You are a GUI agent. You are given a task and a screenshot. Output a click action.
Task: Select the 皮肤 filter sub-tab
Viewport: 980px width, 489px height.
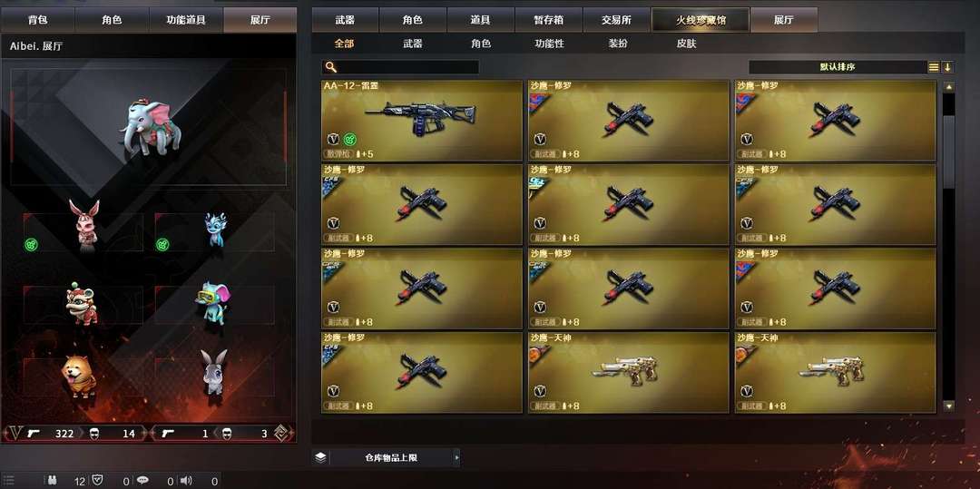[x=686, y=44]
